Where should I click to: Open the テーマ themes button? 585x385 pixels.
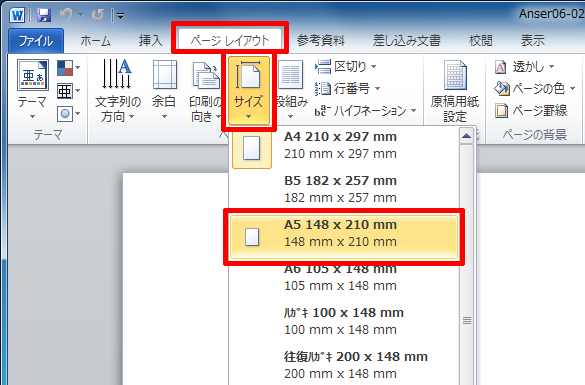(32, 90)
